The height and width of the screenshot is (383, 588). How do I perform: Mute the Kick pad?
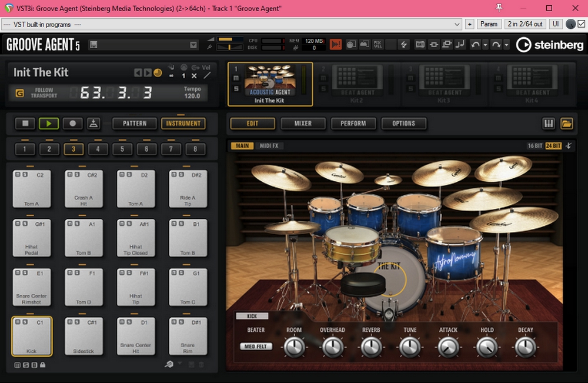point(17,322)
